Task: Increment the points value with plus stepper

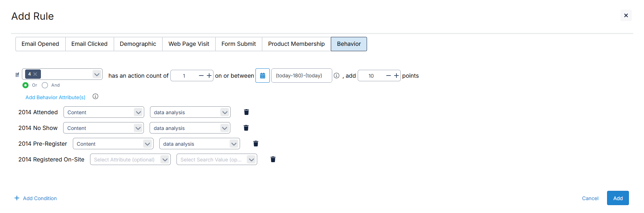Action: point(396,76)
